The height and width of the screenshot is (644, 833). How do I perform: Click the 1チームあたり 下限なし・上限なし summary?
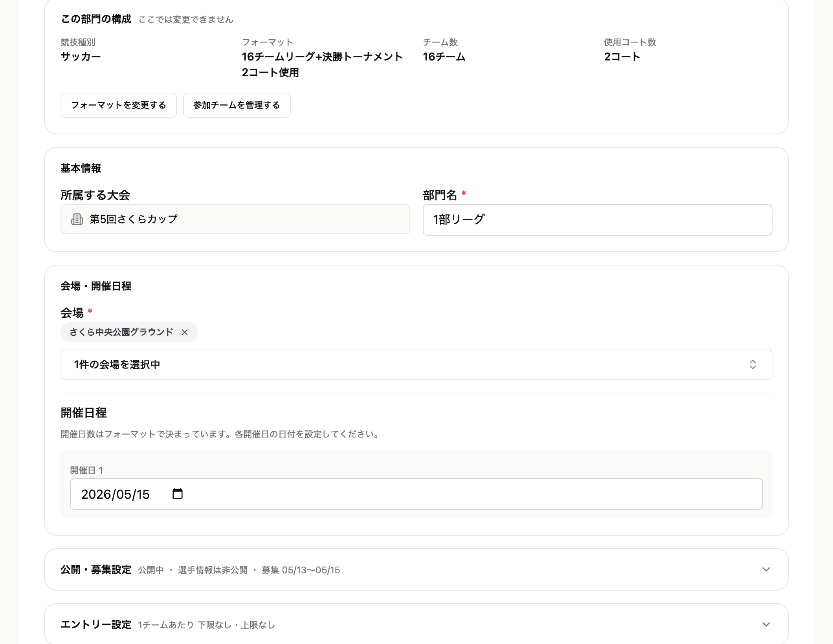coord(206,625)
